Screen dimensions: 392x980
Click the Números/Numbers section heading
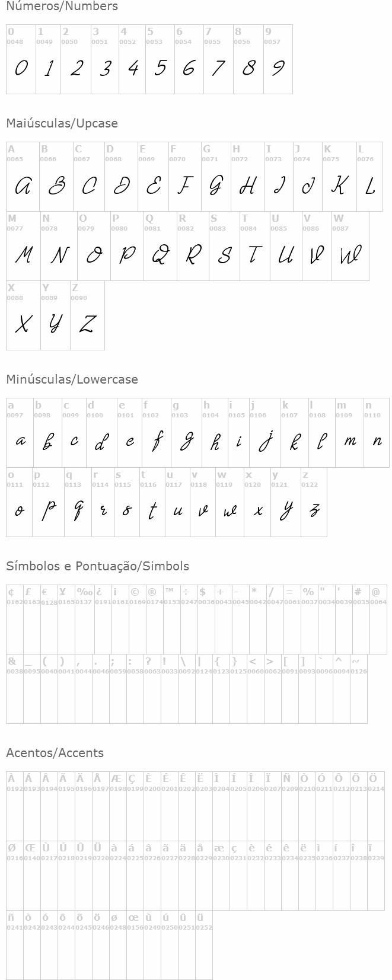click(x=62, y=7)
